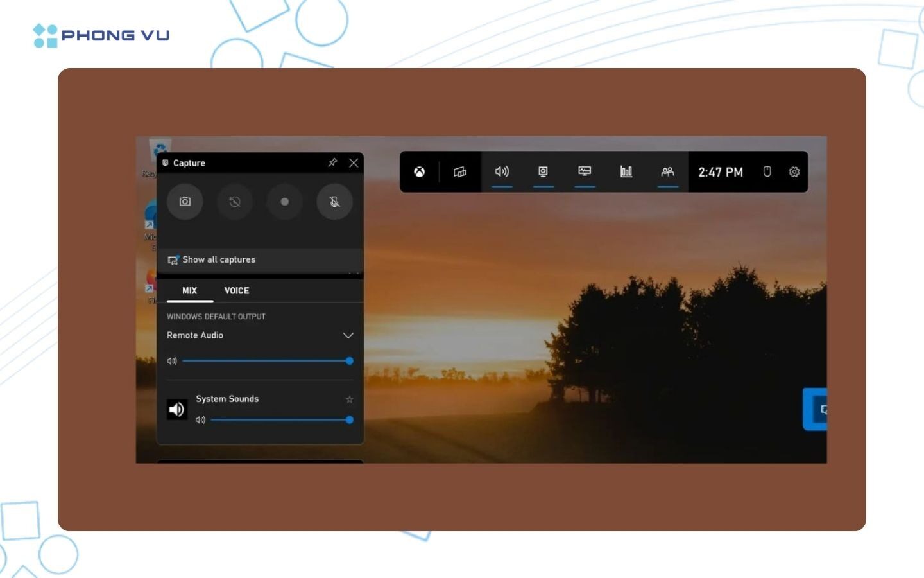The width and height of the screenshot is (924, 578).
Task: Mute the Windows default output speaker icon
Action: click(172, 361)
